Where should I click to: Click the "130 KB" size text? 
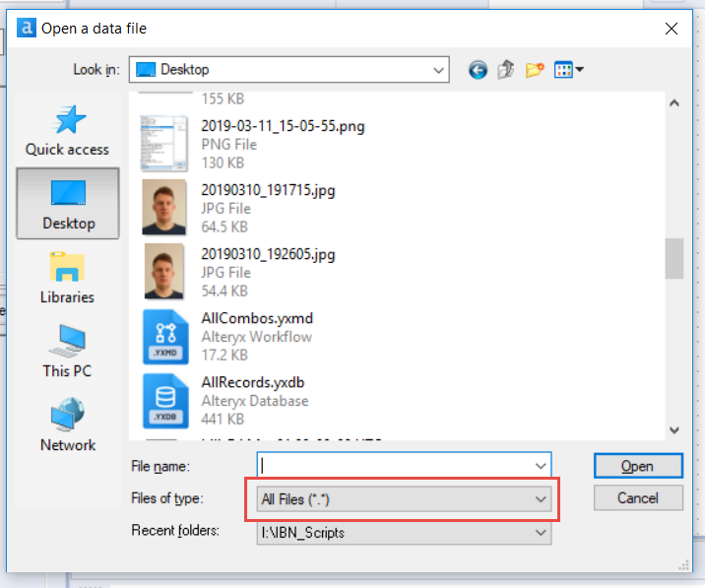223,163
